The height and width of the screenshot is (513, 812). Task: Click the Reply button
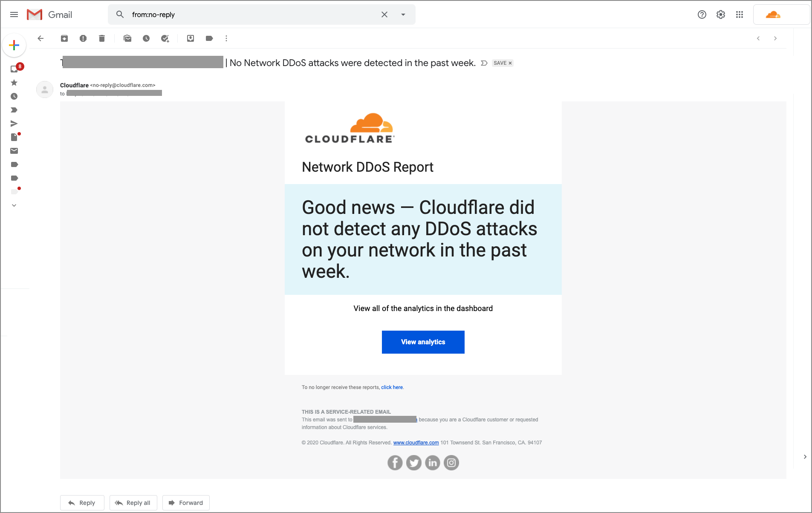click(x=82, y=503)
